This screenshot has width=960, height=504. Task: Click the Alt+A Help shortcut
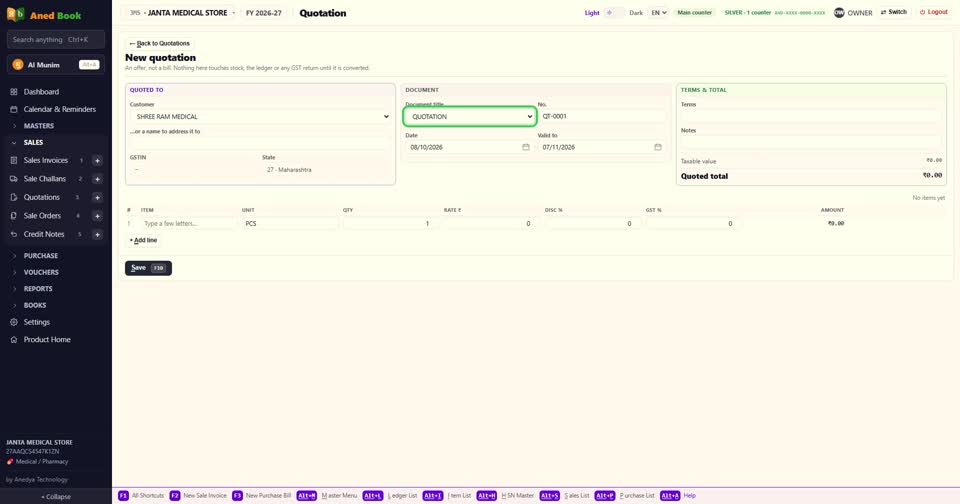click(x=678, y=495)
